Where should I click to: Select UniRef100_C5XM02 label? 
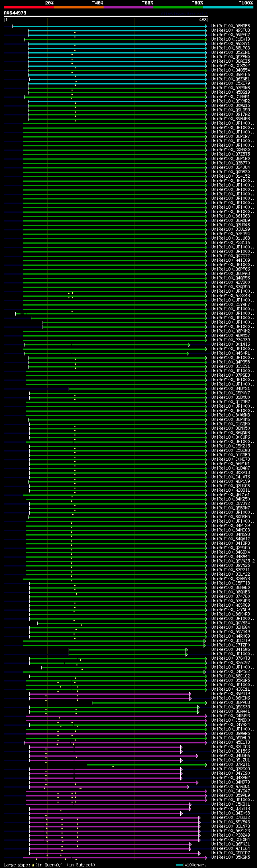click(x=230, y=66)
